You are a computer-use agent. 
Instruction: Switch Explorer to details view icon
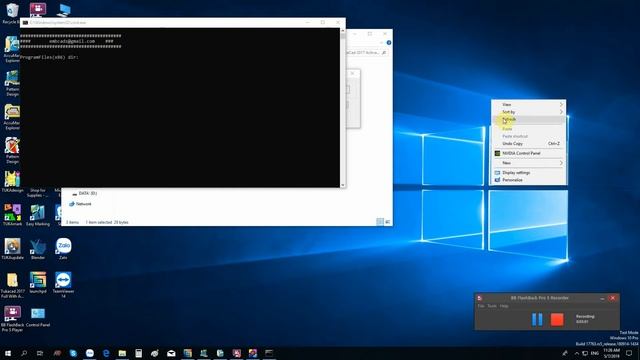pos(380,222)
